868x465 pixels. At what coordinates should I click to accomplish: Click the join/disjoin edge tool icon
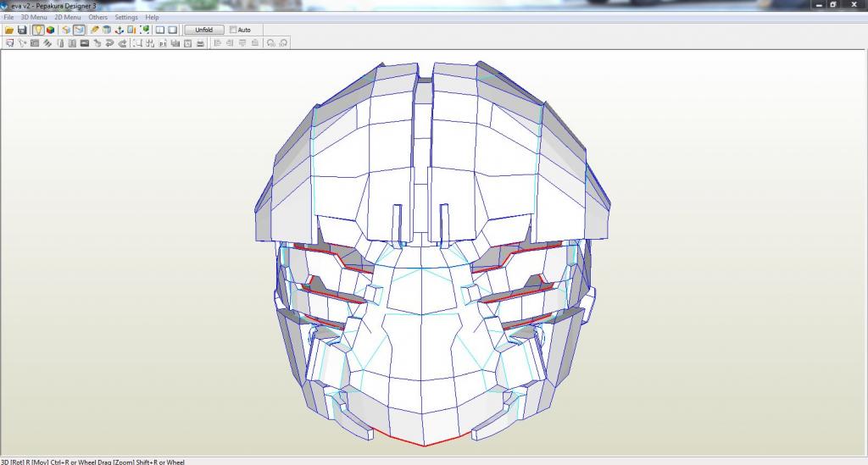[22, 43]
